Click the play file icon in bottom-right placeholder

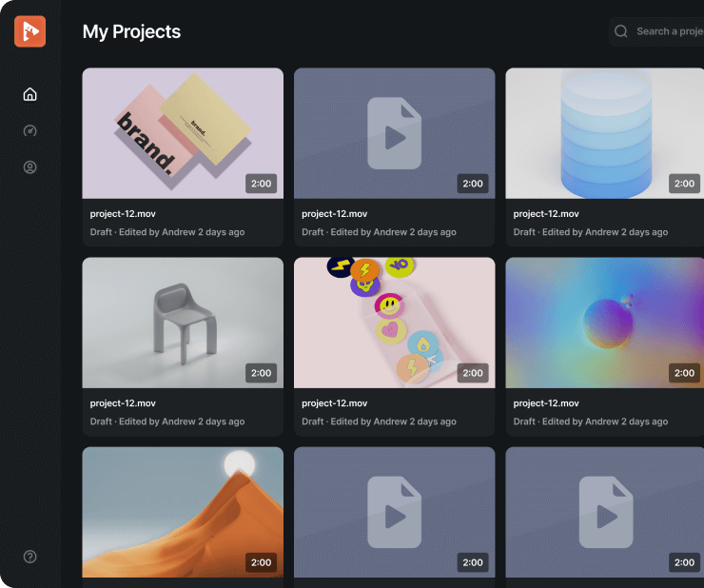pyautogui.click(x=605, y=514)
